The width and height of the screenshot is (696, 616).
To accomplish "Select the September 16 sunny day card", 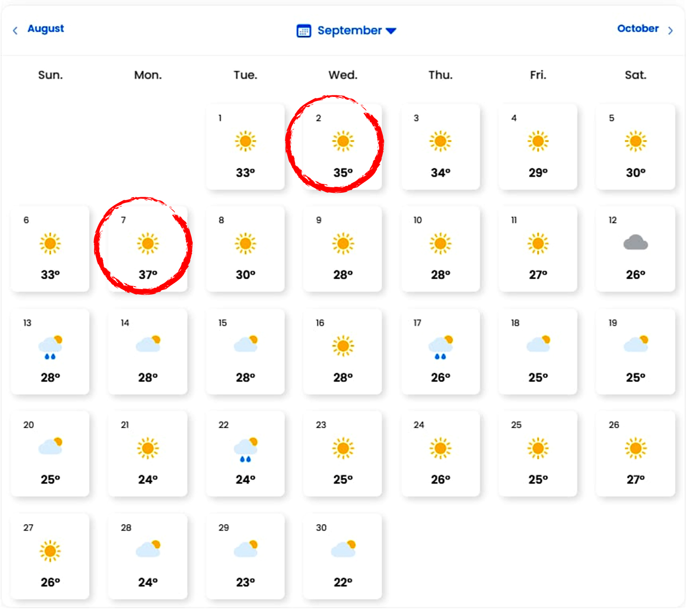I will (343, 352).
